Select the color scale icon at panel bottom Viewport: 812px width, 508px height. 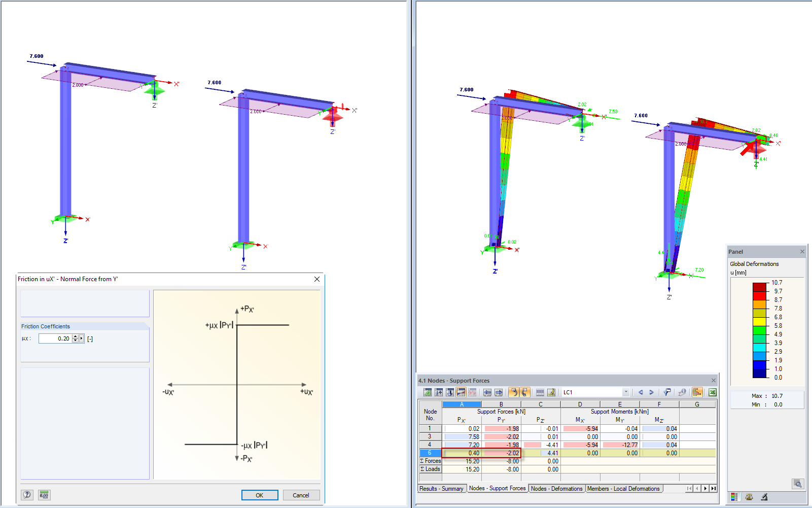coord(734,497)
